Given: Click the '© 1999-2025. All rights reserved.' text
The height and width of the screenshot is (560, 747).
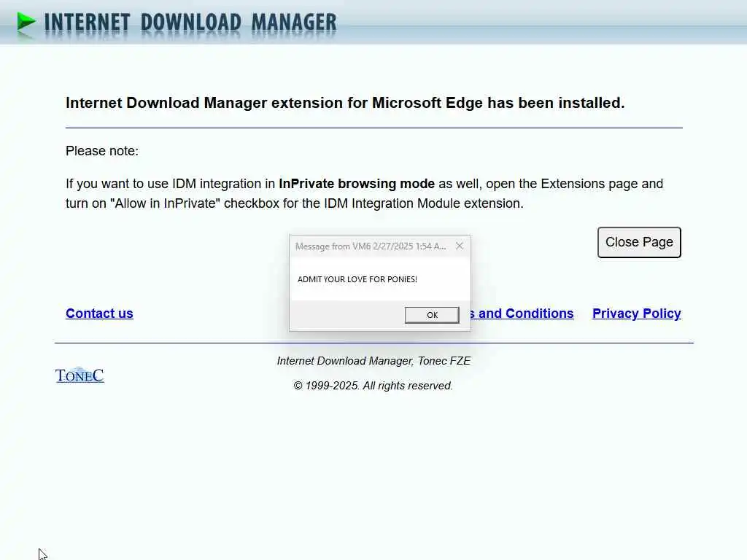Looking at the screenshot, I should [x=373, y=386].
